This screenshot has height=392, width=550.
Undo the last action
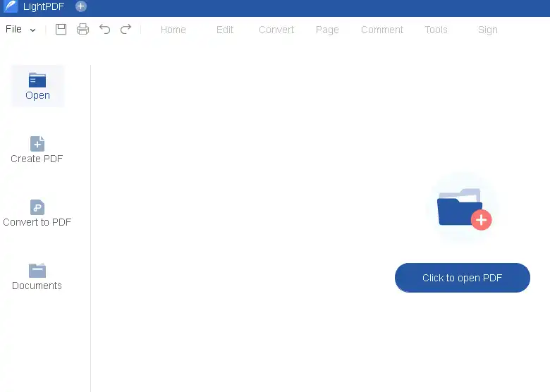tap(105, 30)
